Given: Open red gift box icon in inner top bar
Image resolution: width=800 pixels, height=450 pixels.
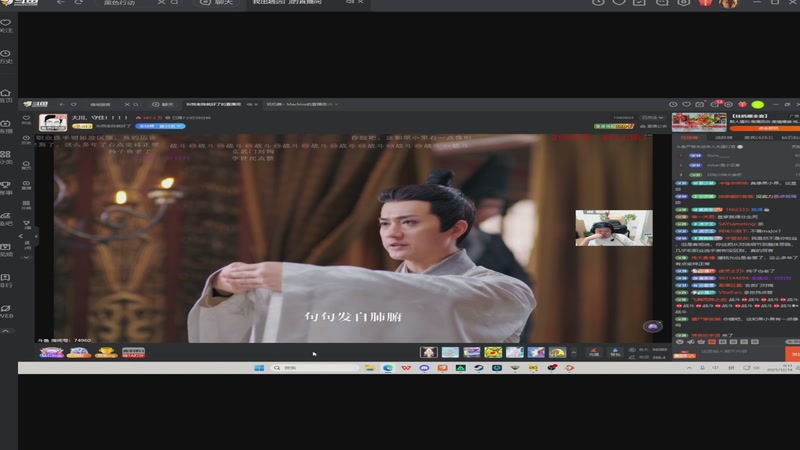Looking at the screenshot, I should pos(742,104).
